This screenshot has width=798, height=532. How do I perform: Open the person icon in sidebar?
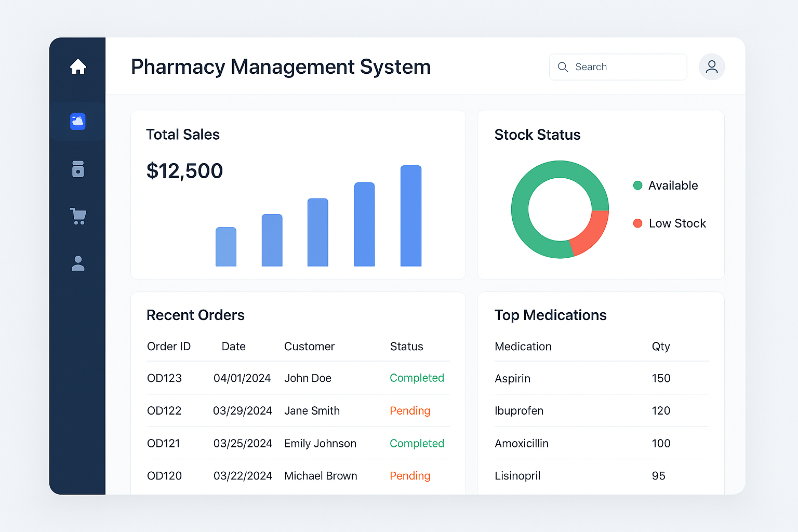pos(78,263)
